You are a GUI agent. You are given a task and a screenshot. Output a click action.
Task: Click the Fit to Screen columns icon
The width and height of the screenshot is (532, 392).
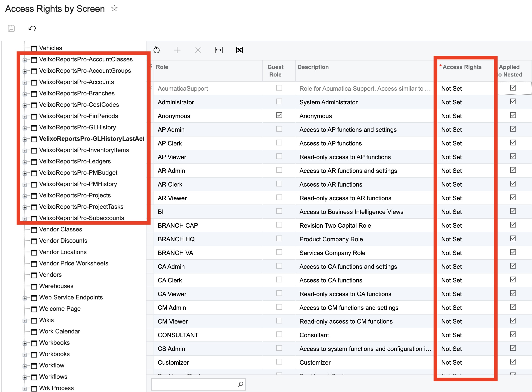219,50
